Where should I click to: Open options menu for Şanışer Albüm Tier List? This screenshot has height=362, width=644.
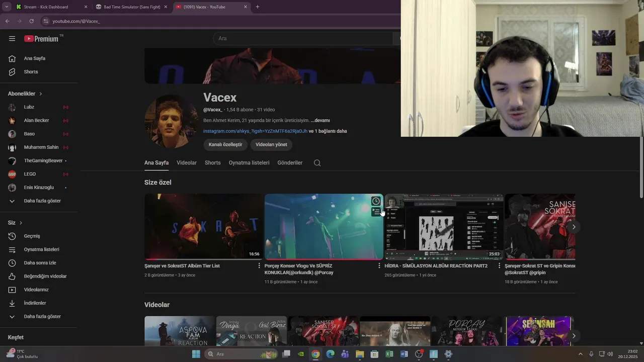coord(259,265)
